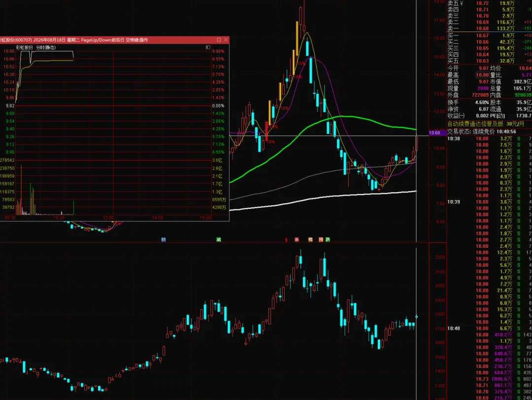The image size is (532, 400).
Task: Click the 均价 value 10.64
Action: 526,68
